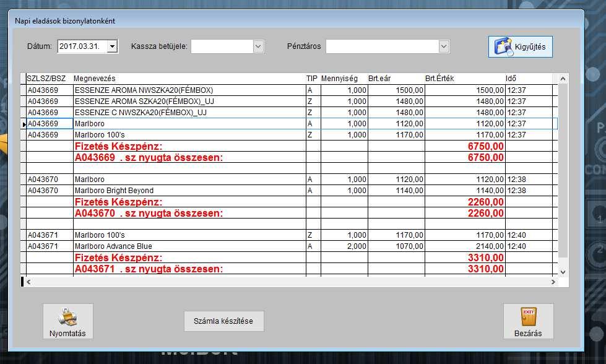This screenshot has height=364, width=606.
Task: Click the Brt.eár column header
Action: pyautogui.click(x=396, y=79)
